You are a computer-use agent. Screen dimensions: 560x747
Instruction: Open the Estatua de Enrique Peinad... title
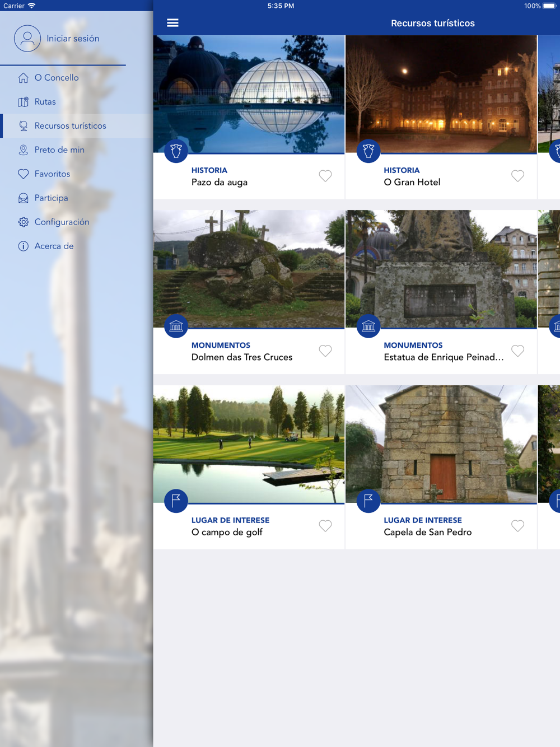pyautogui.click(x=444, y=357)
